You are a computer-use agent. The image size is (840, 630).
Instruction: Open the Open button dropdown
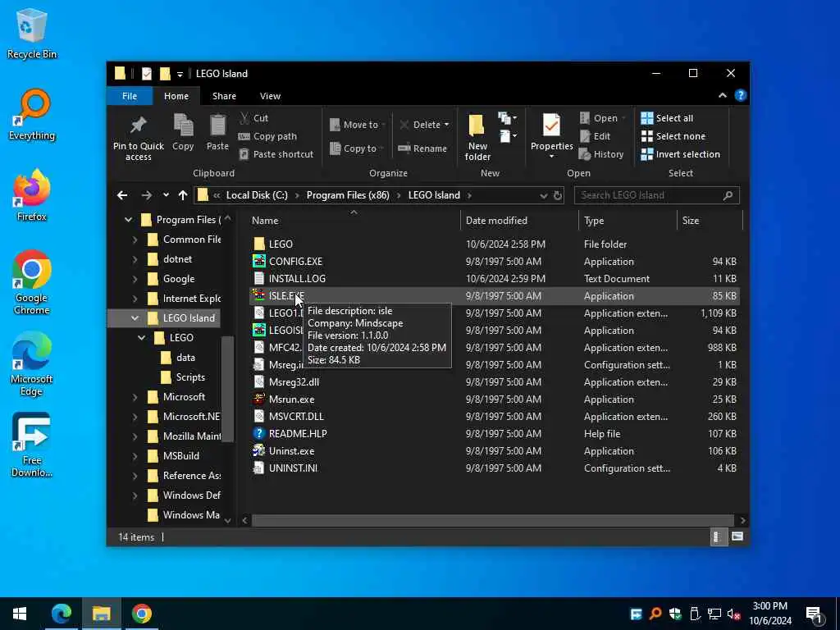pyautogui.click(x=623, y=118)
